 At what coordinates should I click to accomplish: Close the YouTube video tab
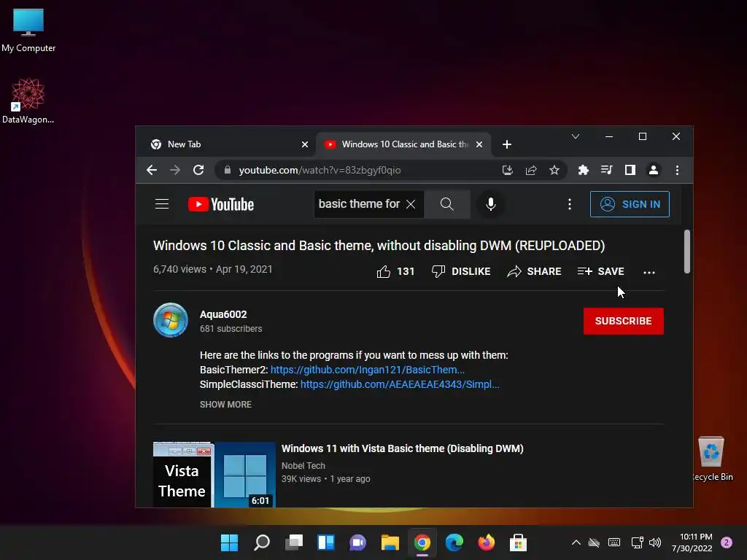[479, 144]
